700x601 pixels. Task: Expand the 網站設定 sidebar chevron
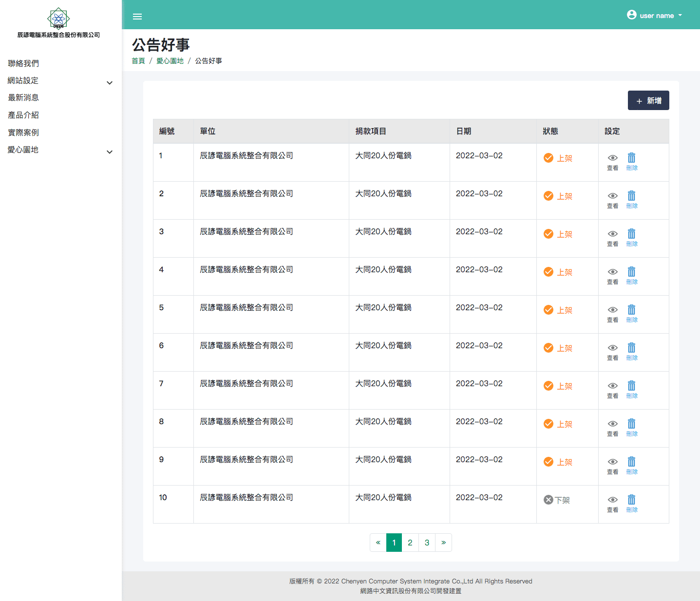[110, 83]
